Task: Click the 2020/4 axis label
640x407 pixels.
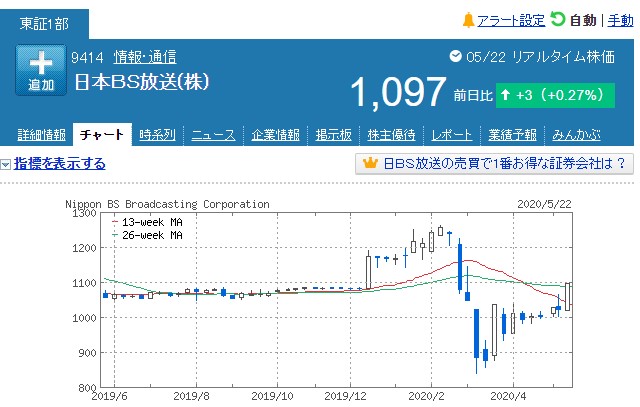Action: [508, 396]
